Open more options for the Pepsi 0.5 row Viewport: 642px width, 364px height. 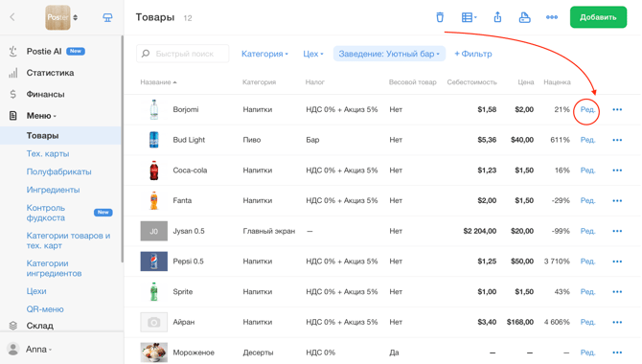[617, 262]
